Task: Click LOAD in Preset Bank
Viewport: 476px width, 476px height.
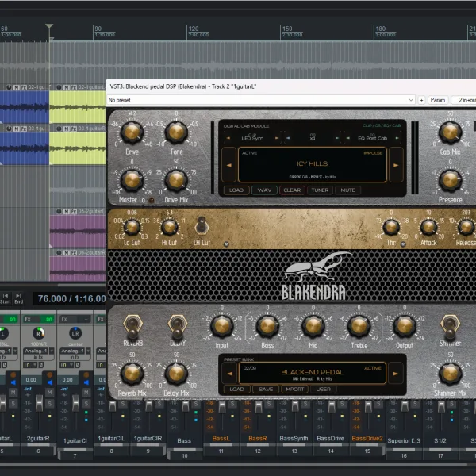Action: [x=236, y=389]
